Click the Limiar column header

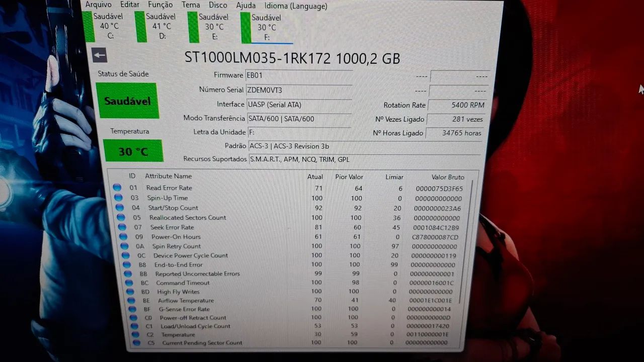coord(394,177)
